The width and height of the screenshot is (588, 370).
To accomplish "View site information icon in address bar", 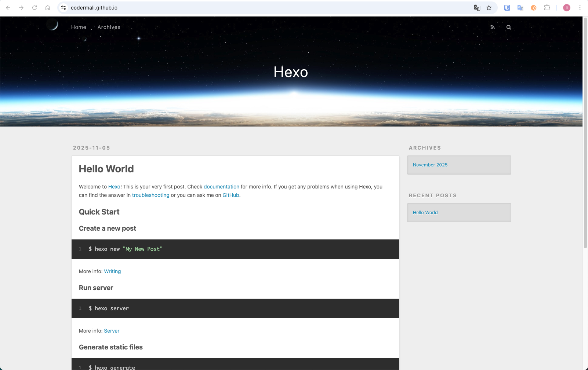I will [63, 8].
